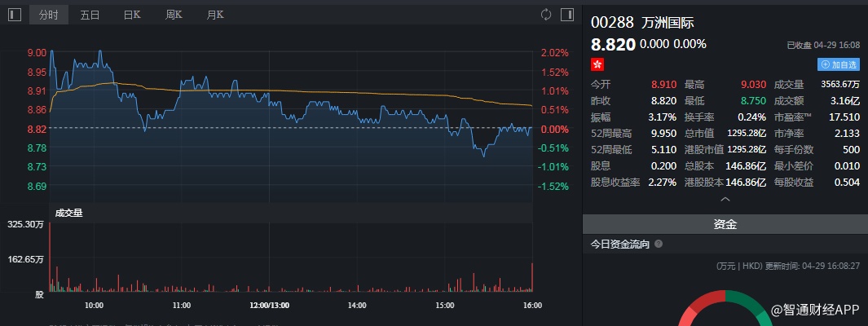Select the 月K chart tab

[x=215, y=15]
